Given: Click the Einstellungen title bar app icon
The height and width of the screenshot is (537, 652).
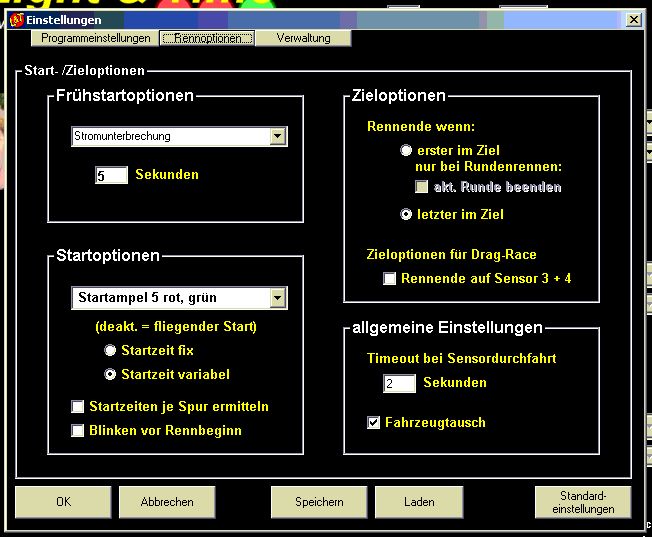Looking at the screenshot, I should (16, 20).
